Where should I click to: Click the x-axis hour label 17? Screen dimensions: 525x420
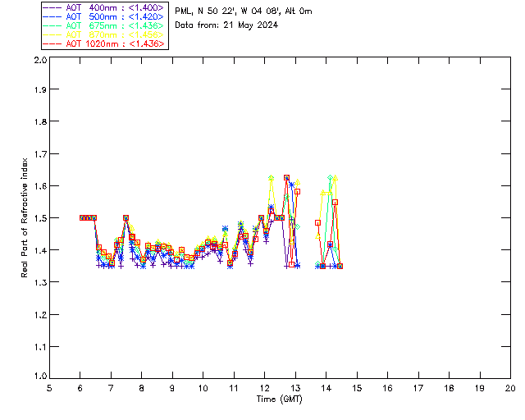418,389
